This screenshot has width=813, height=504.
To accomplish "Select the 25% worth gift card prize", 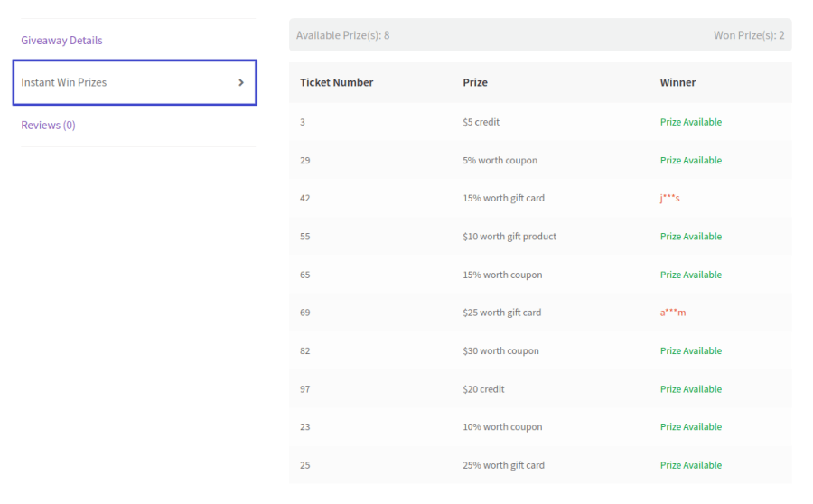I will click(503, 465).
